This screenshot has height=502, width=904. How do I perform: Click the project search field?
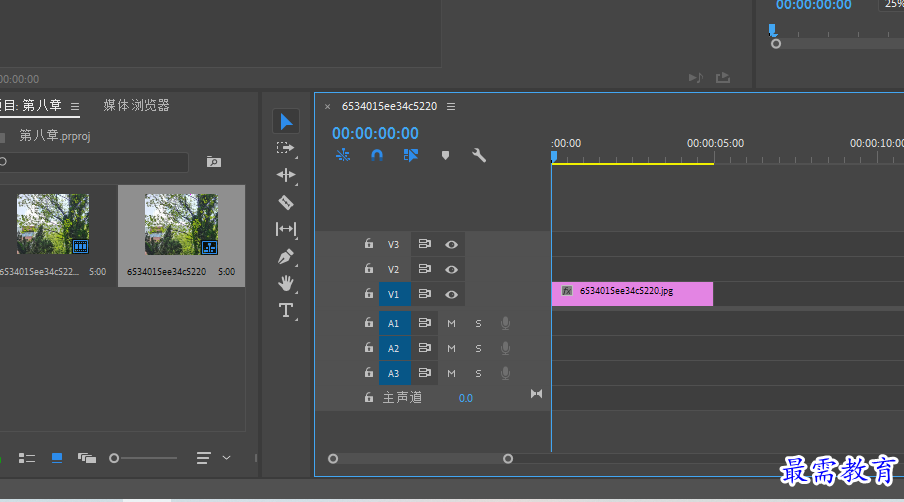pyautogui.click(x=94, y=162)
